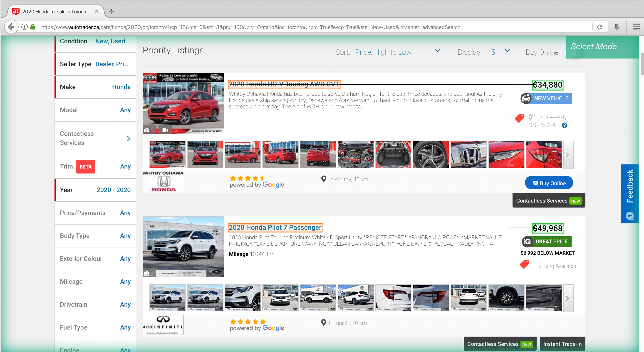Select the HR-V Honda emblem thumbnail
The image size is (644, 352).
click(x=468, y=154)
